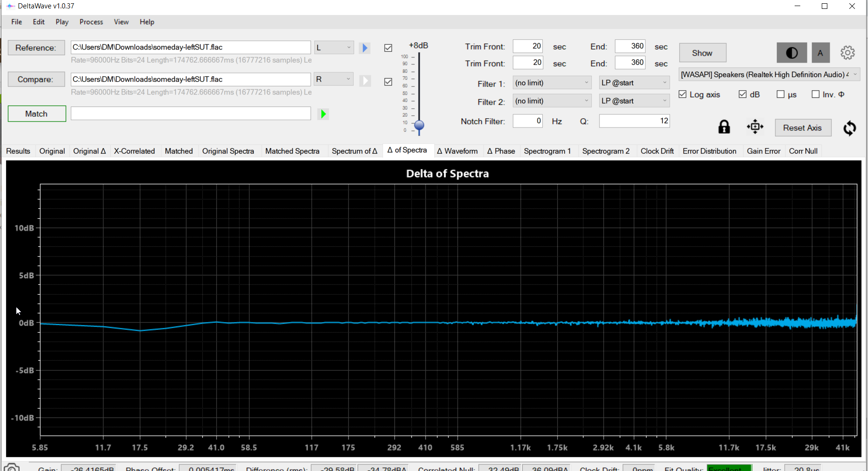The height and width of the screenshot is (471, 868).
Task: Open settings gear icon
Action: 847,53
